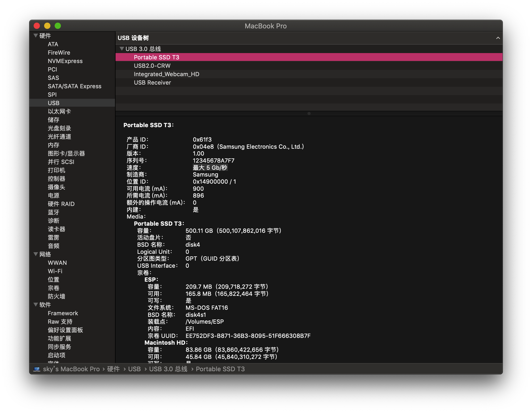
Task: Click the collapse chevron in USB 设备树 header
Action: 498,38
